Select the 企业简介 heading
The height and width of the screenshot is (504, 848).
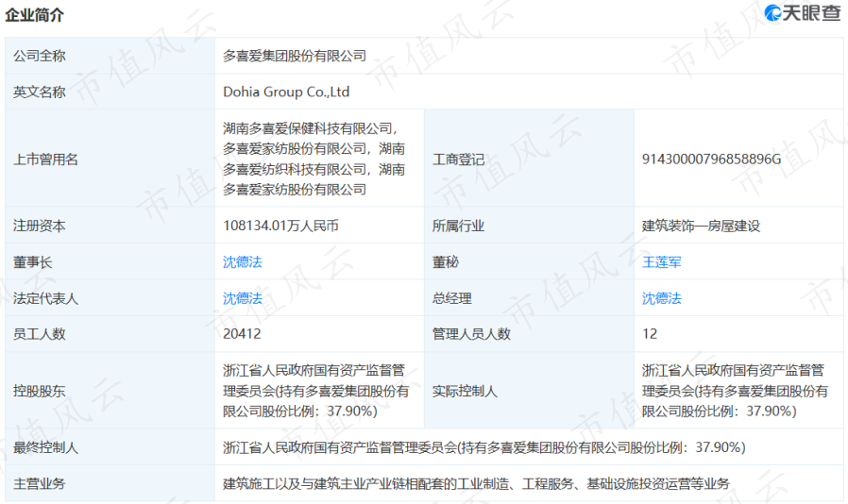pyautogui.click(x=35, y=14)
